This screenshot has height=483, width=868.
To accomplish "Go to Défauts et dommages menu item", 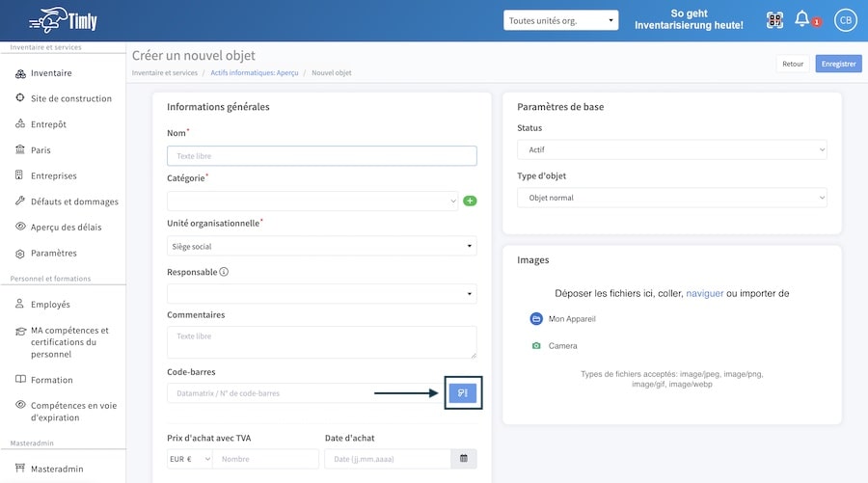I will (x=74, y=201).
